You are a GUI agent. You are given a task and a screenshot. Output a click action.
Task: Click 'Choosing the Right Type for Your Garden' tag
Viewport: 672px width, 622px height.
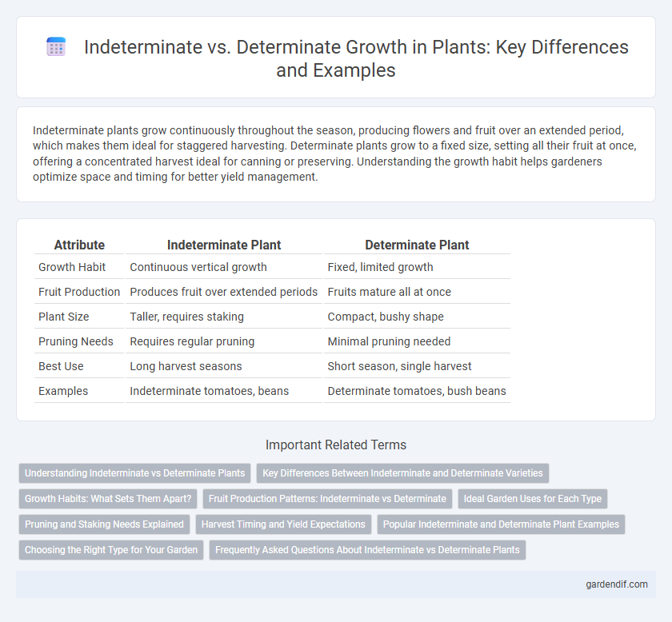111,550
